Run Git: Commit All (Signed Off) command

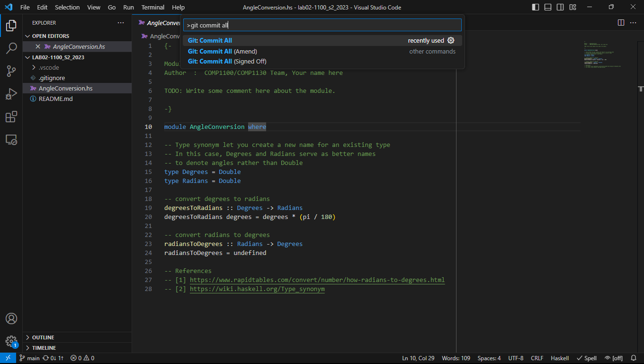[x=322, y=62]
